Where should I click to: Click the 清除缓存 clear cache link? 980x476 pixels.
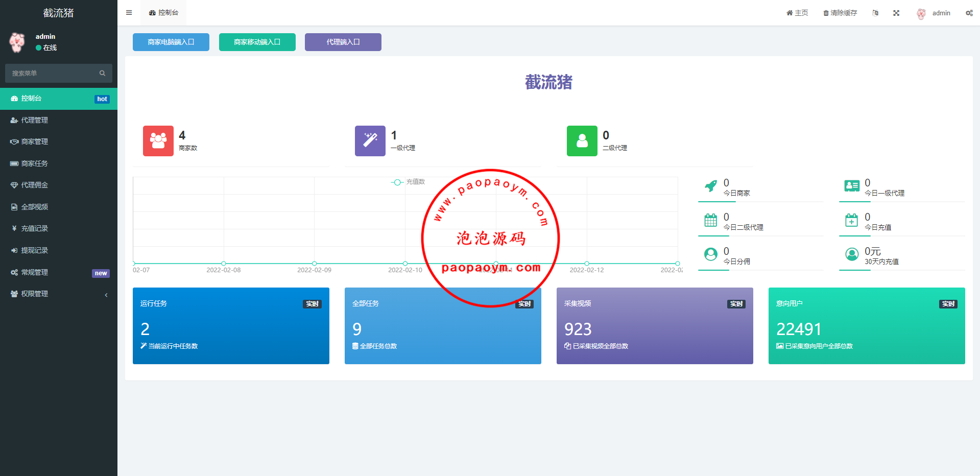[x=840, y=13]
